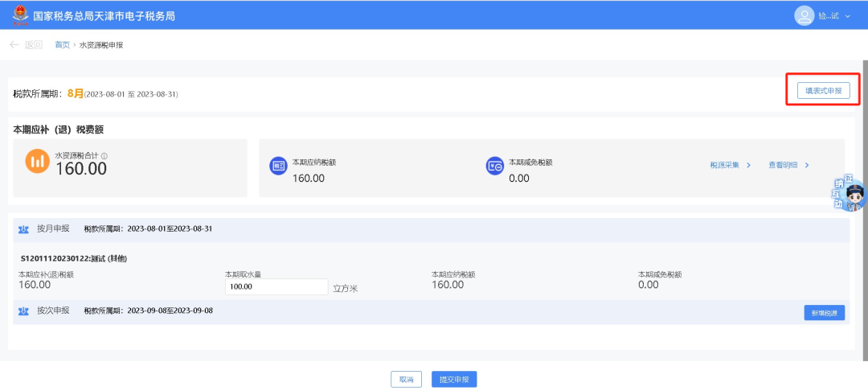This screenshot has height=391, width=868.
Task: Click the 按次申报 section icon
Action: coord(23,311)
